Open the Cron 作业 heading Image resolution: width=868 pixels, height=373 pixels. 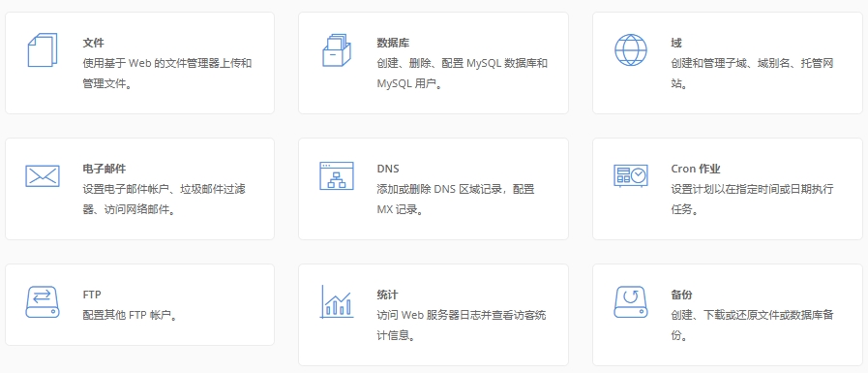coord(696,169)
